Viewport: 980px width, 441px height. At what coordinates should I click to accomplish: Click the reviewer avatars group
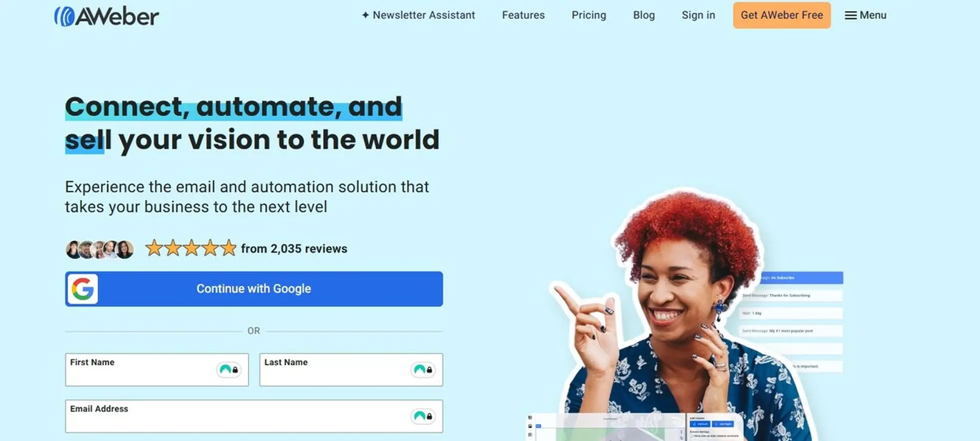(100, 249)
